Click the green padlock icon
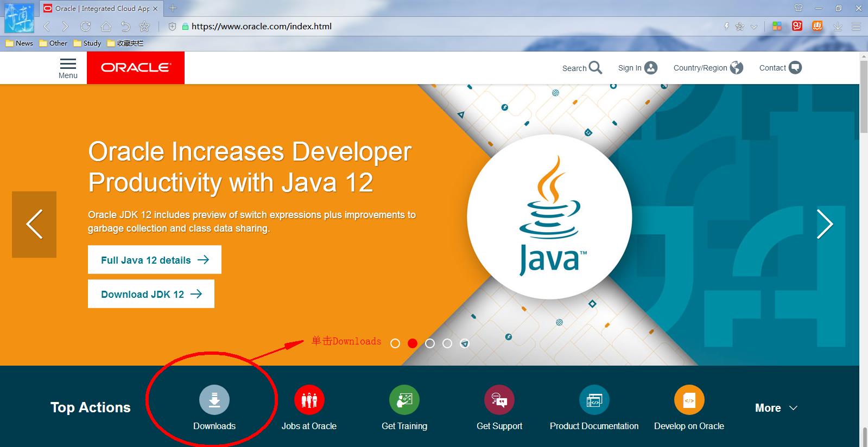 point(185,26)
